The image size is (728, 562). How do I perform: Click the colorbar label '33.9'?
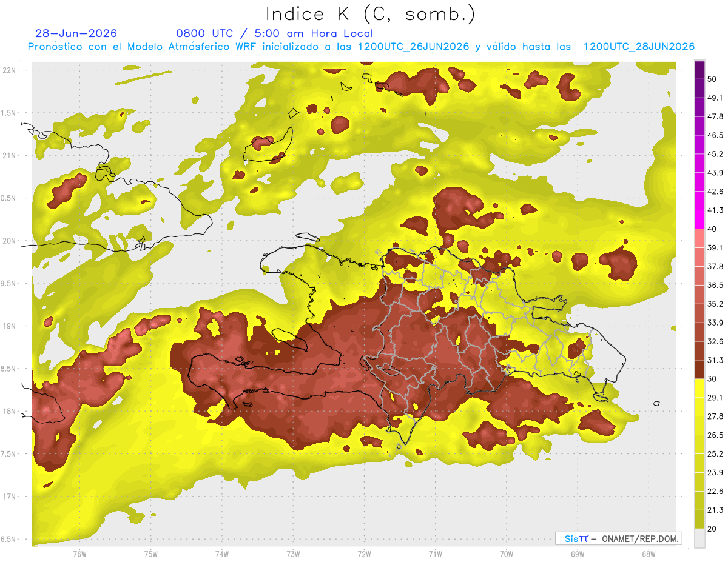point(715,323)
